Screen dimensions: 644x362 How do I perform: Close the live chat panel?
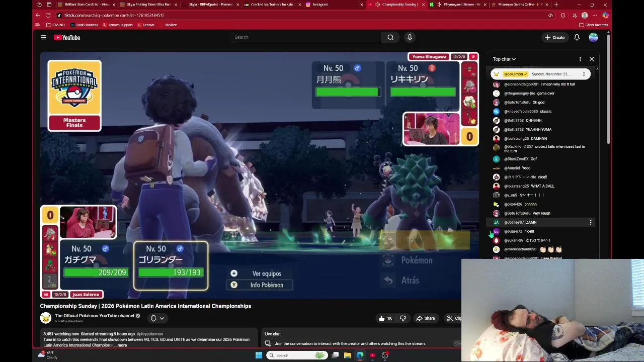[592, 59]
